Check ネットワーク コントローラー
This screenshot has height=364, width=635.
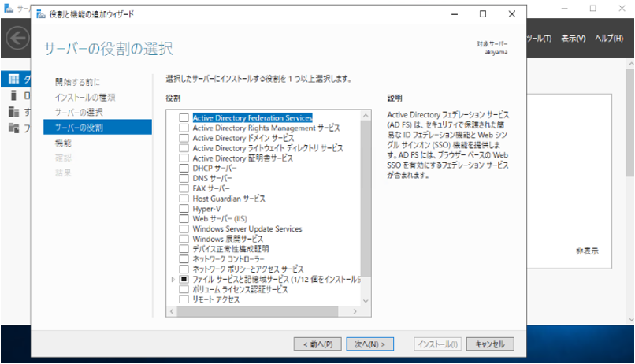pos(184,259)
